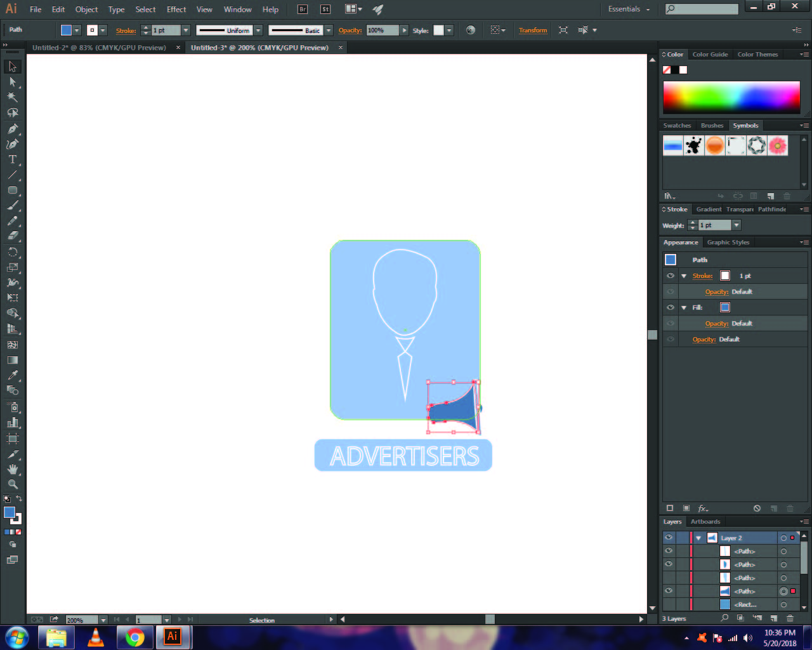812x650 pixels.
Task: Select the Blend tool
Action: click(12, 390)
